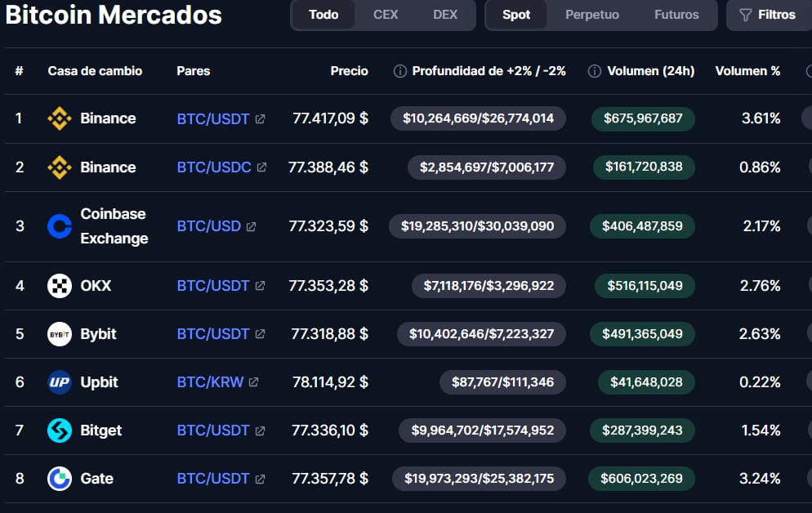Click the Coinbase Exchange name
The width and height of the screenshot is (812, 513).
114,226
